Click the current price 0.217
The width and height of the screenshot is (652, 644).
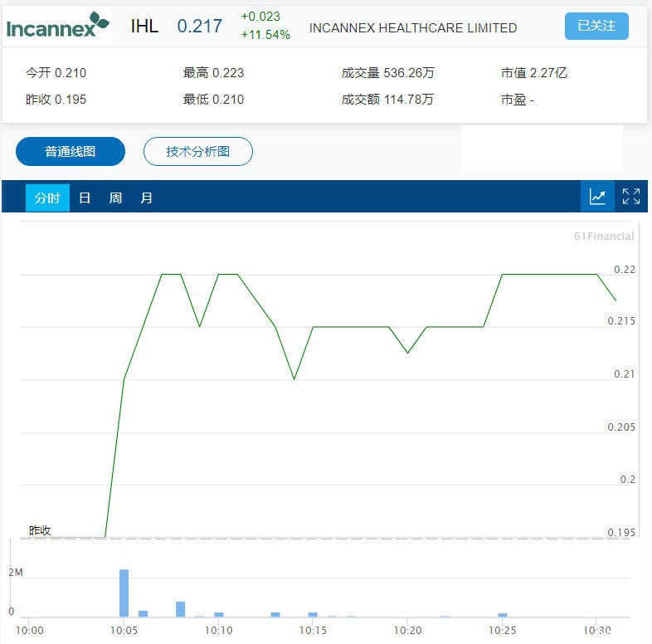(x=200, y=27)
